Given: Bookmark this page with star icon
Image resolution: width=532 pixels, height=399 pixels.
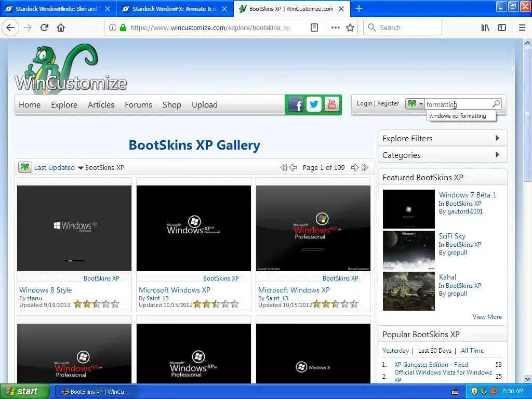Looking at the screenshot, I should click(x=350, y=28).
